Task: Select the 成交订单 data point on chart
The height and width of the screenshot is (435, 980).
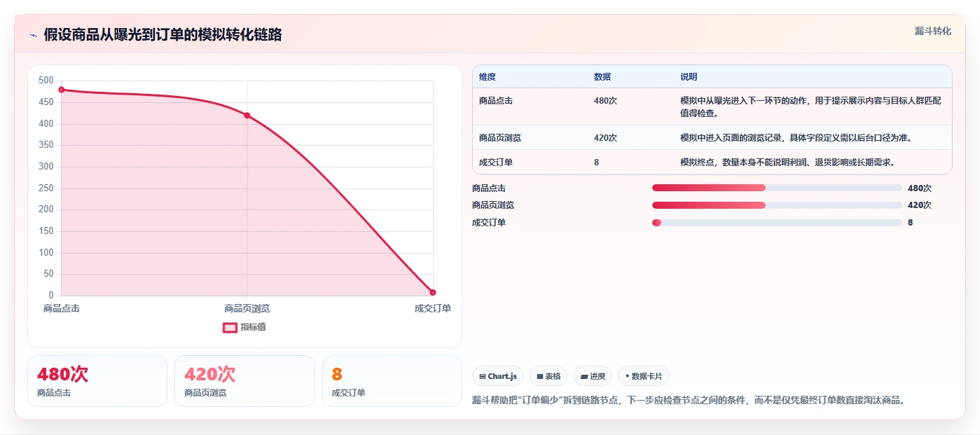Action: (433, 292)
